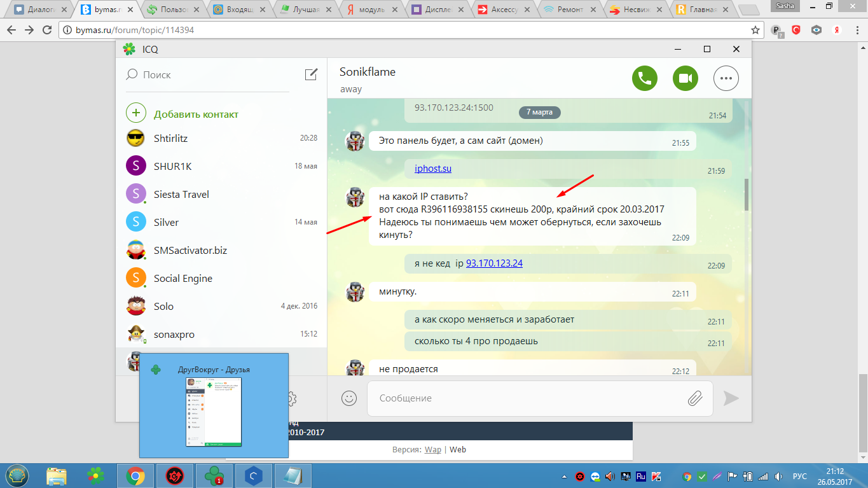The image size is (868, 488).
Task: Open the ДругВокруг window thumbnail preview
Action: [214, 405]
